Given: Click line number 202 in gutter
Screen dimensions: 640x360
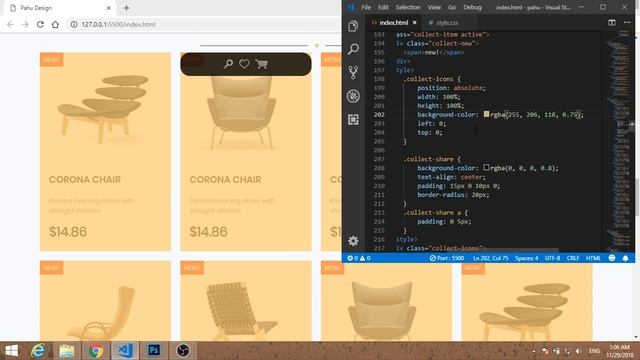Looking at the screenshot, I should (x=379, y=115).
